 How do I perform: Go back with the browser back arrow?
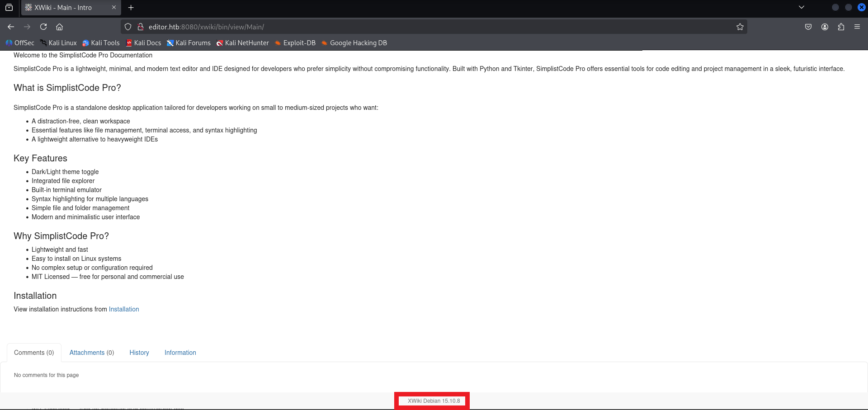click(x=11, y=27)
